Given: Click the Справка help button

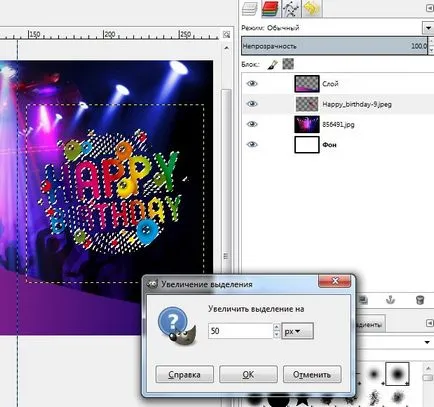Looking at the screenshot, I should (x=184, y=374).
